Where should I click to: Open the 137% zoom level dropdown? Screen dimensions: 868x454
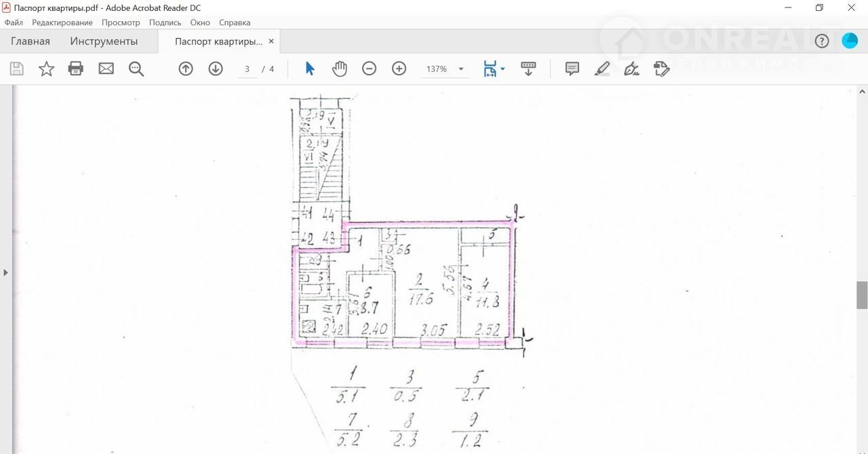point(461,69)
